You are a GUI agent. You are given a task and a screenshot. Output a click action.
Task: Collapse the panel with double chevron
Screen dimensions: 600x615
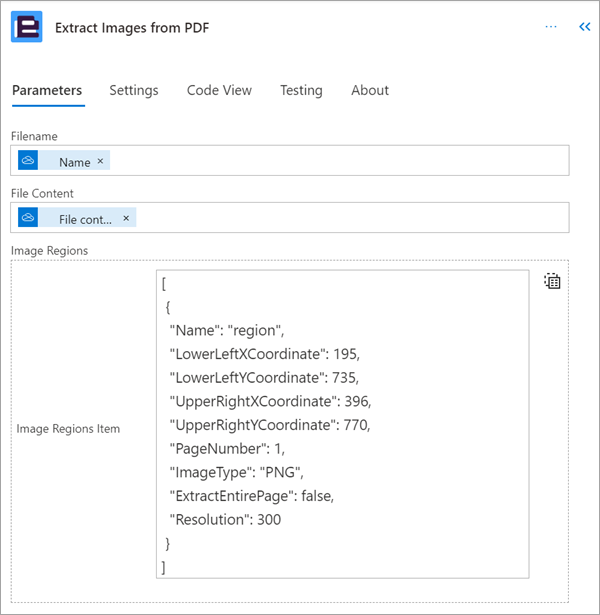click(x=585, y=27)
